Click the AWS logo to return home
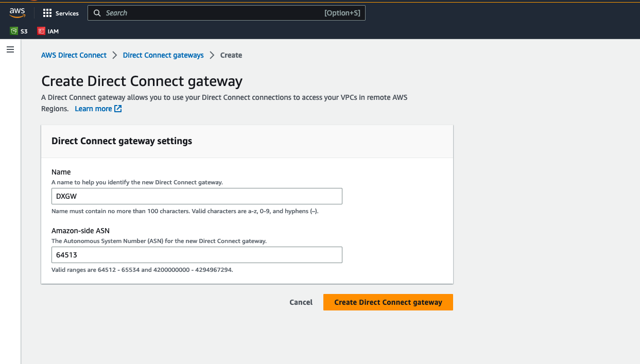This screenshot has width=640, height=364. point(17,13)
